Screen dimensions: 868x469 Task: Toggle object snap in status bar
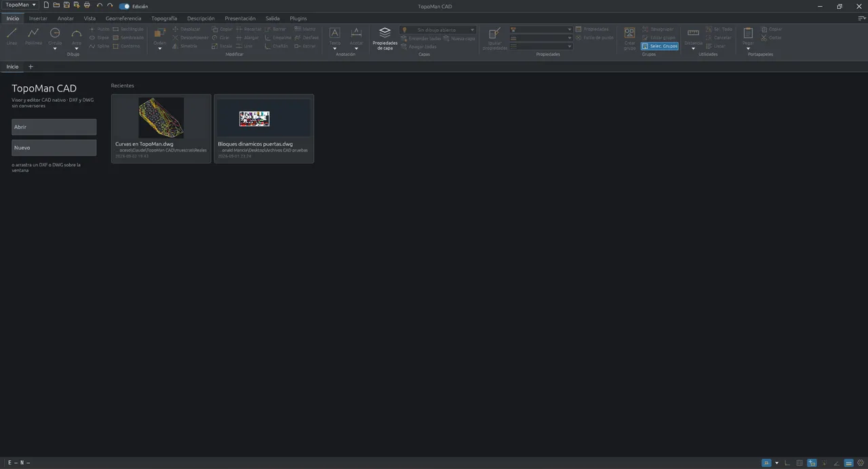(766, 463)
